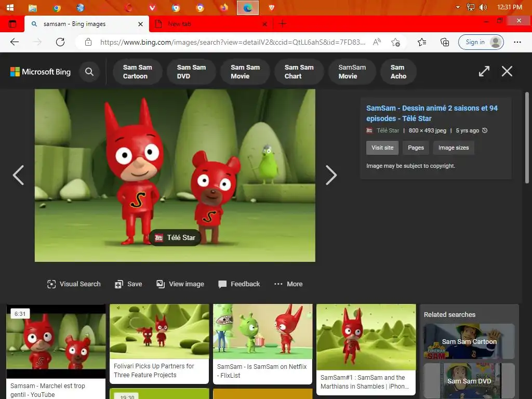
Task: Open Folivari Picks Up Partners result
Action: click(159, 344)
